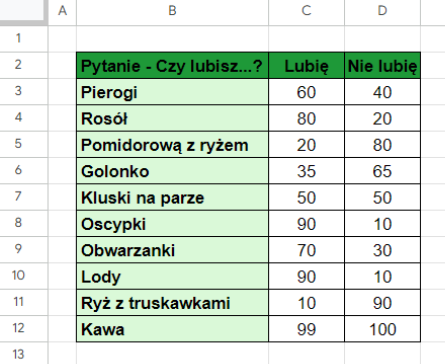Click the "Nie lubię" header cell
The height and width of the screenshot is (364, 445).
(x=382, y=65)
